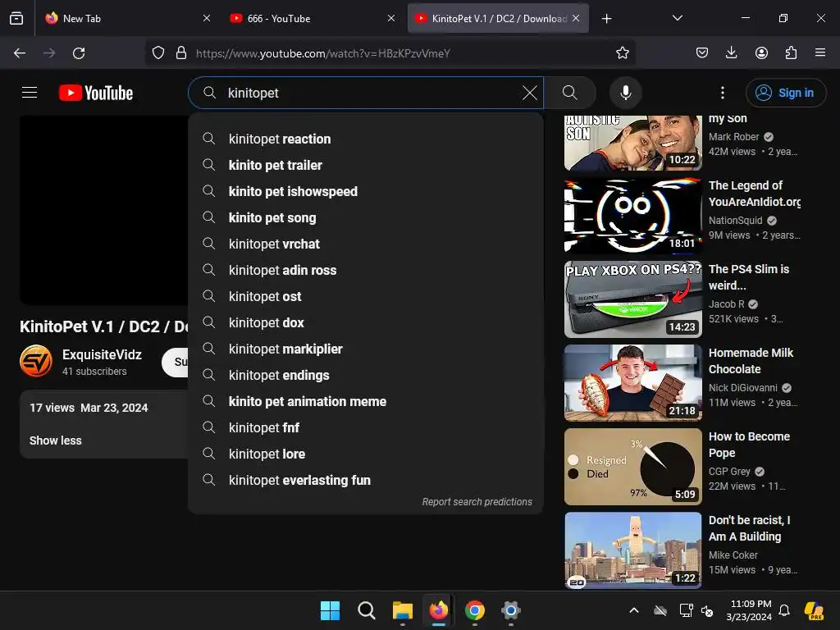
Task: Expand the list all tabs dropdown
Action: (677, 18)
